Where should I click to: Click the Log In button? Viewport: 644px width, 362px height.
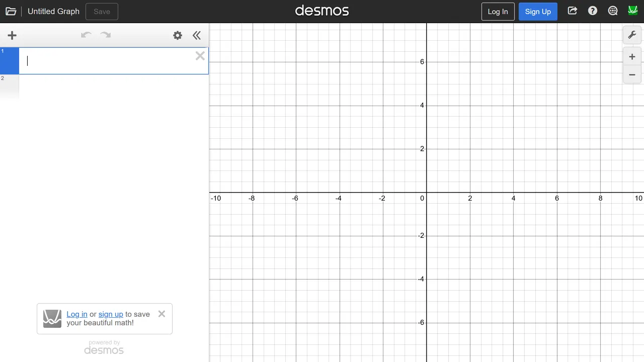498,11
